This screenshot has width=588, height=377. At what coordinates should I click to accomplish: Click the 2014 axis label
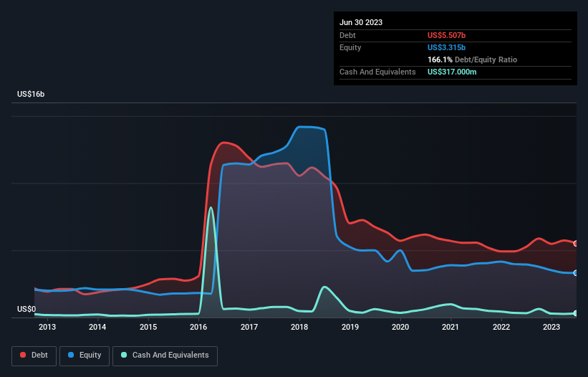[97, 327]
